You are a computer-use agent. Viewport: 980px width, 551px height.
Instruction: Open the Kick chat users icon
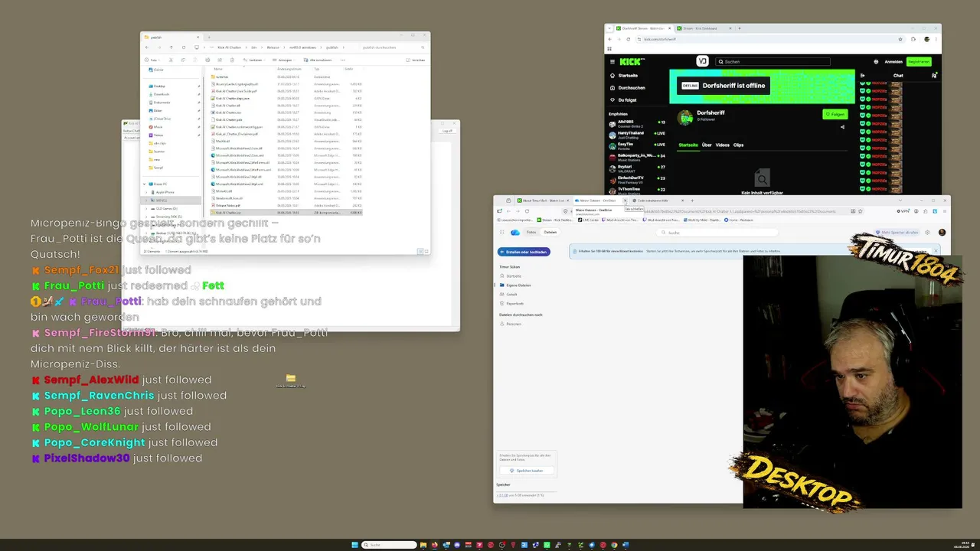pyautogui.click(x=933, y=76)
